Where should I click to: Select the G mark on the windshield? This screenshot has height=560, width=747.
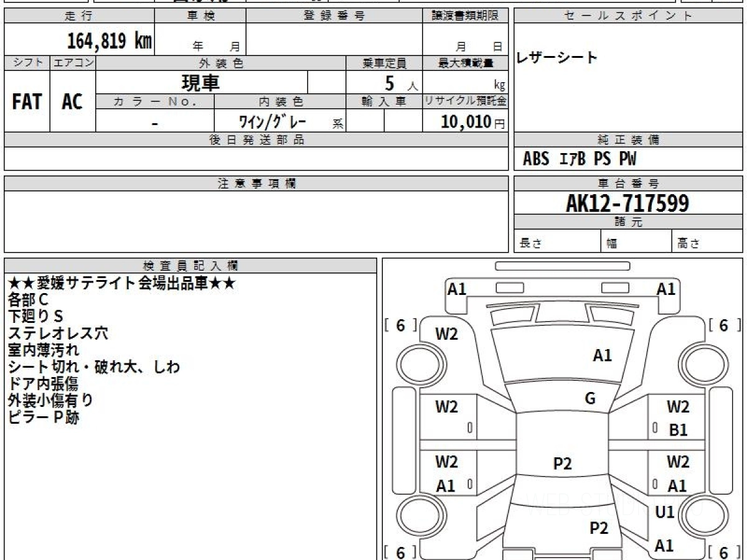pyautogui.click(x=590, y=399)
